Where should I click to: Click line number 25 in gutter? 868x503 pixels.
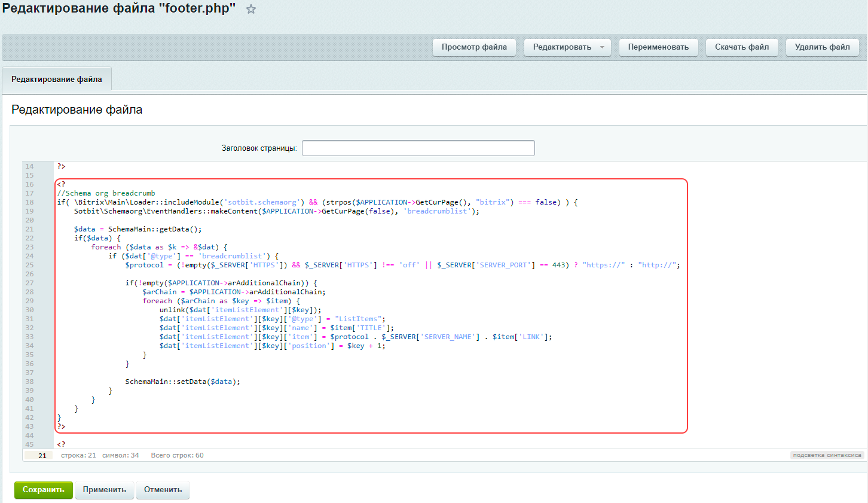tap(30, 265)
